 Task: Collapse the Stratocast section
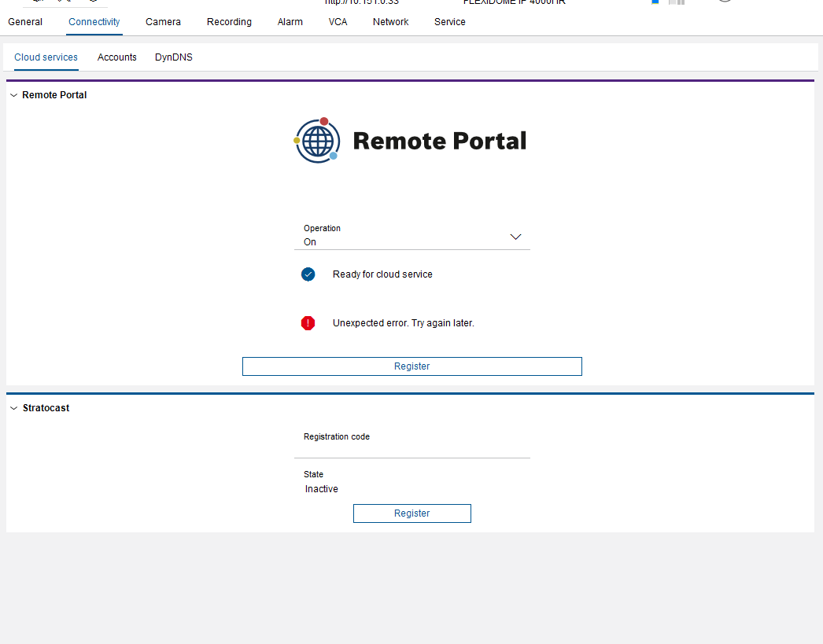pos(14,408)
